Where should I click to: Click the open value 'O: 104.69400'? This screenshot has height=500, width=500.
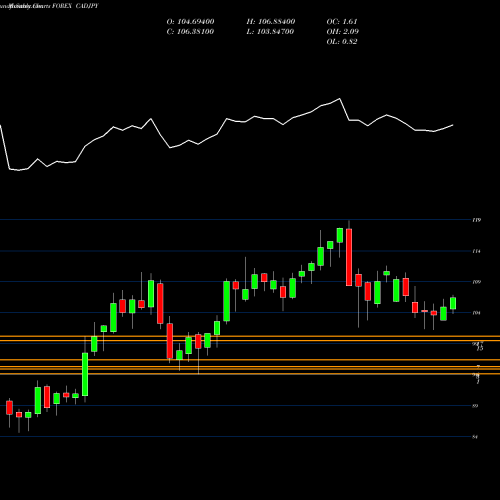pyautogui.click(x=190, y=22)
